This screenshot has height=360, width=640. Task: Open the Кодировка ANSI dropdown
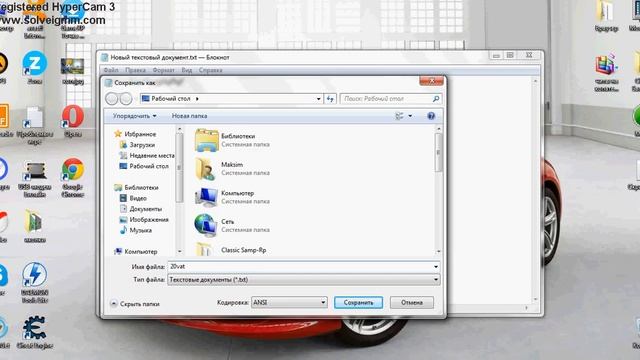(289, 302)
